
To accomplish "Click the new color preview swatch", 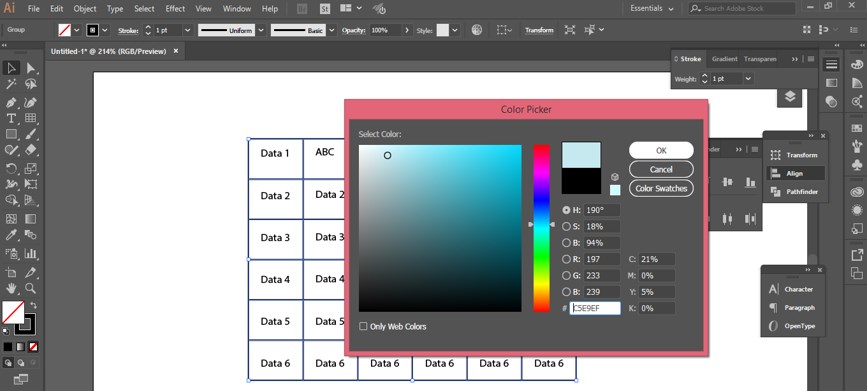I will pos(581,155).
